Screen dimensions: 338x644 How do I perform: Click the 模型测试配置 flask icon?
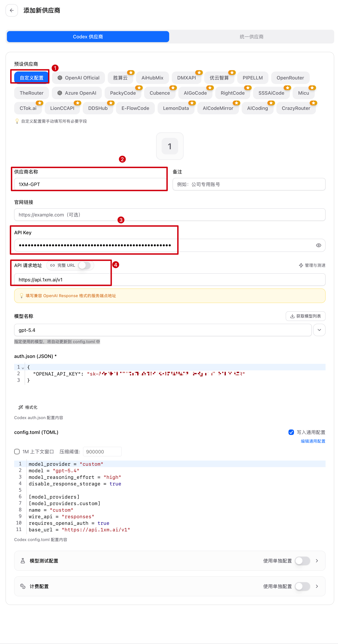(23, 561)
